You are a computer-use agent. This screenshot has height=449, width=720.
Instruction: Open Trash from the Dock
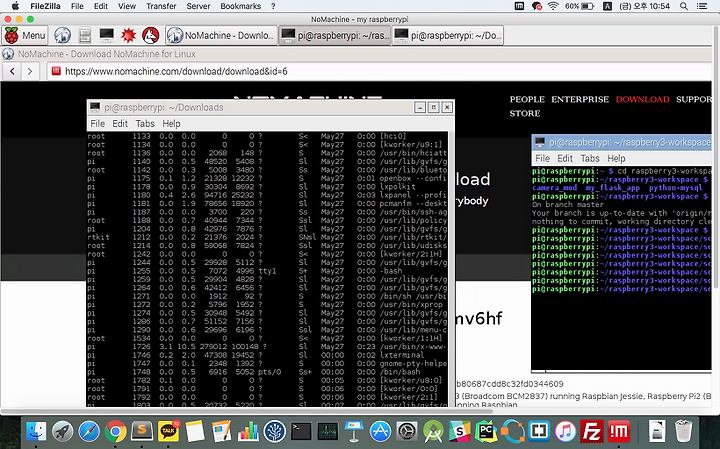(x=684, y=432)
